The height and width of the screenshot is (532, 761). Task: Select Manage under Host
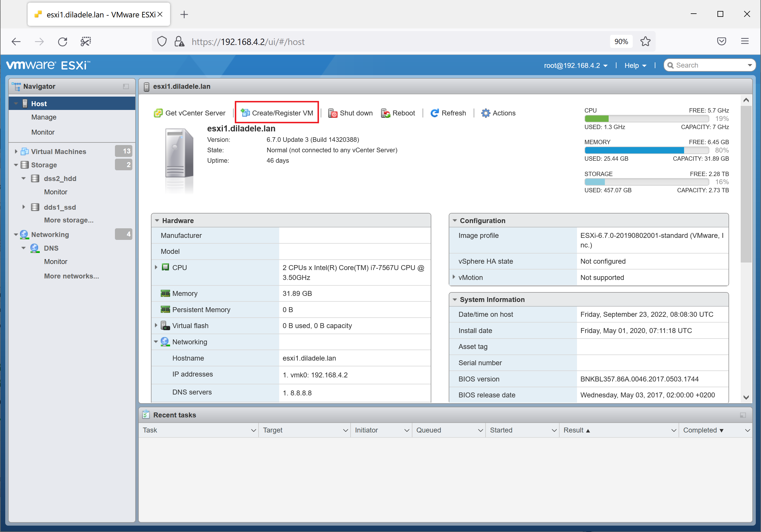44,117
